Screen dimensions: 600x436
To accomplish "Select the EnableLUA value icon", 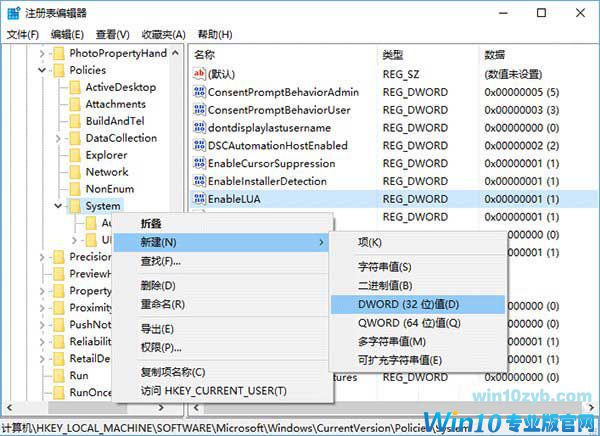I will click(x=198, y=199).
